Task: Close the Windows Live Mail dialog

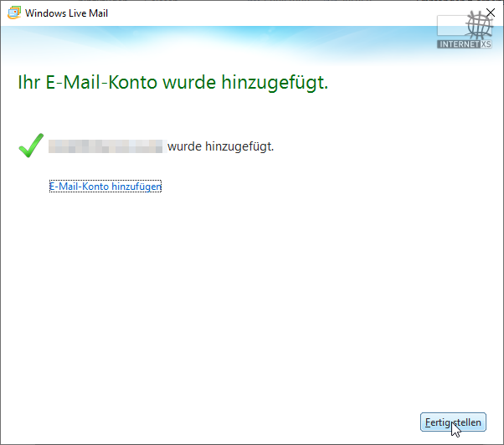Action: pyautogui.click(x=491, y=13)
